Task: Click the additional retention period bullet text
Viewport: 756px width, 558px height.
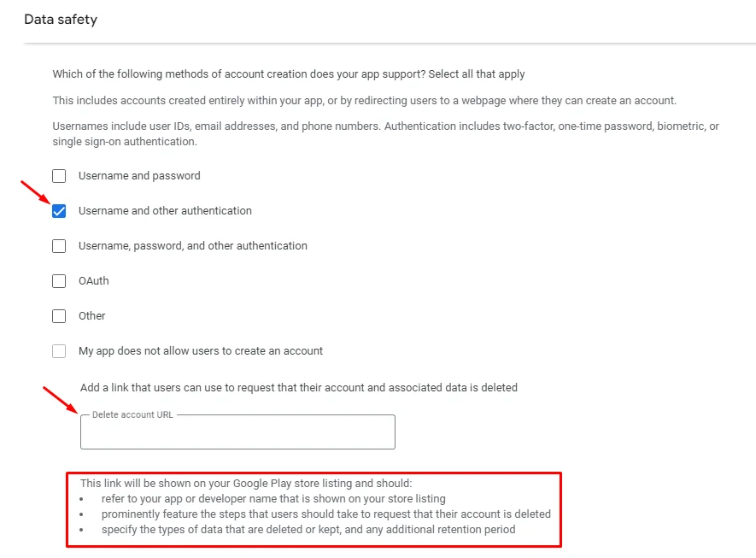Action: click(308, 530)
